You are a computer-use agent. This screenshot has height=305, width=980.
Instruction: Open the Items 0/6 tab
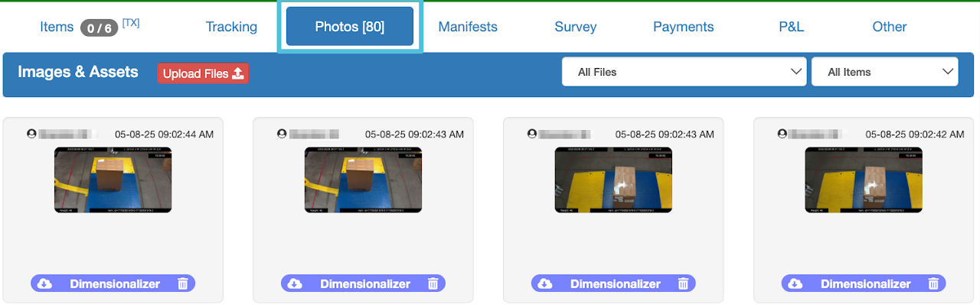pos(89,27)
